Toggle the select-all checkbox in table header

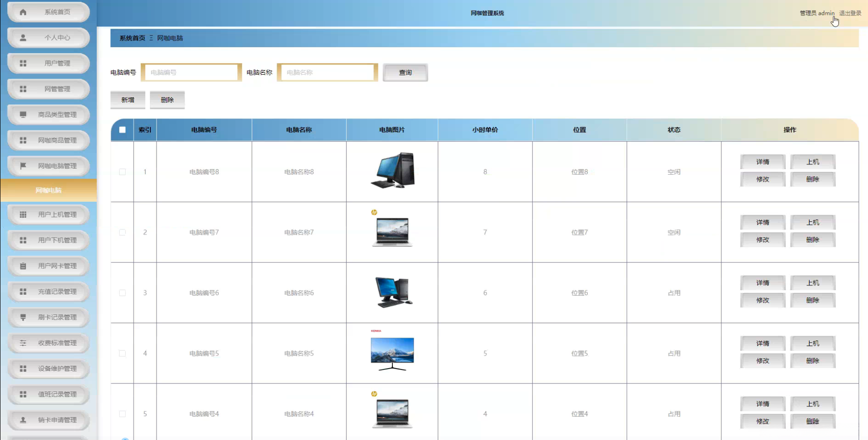122,130
